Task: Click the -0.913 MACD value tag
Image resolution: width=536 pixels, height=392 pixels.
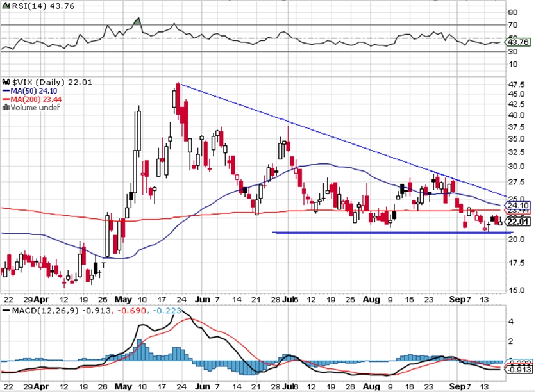Action: (519, 370)
